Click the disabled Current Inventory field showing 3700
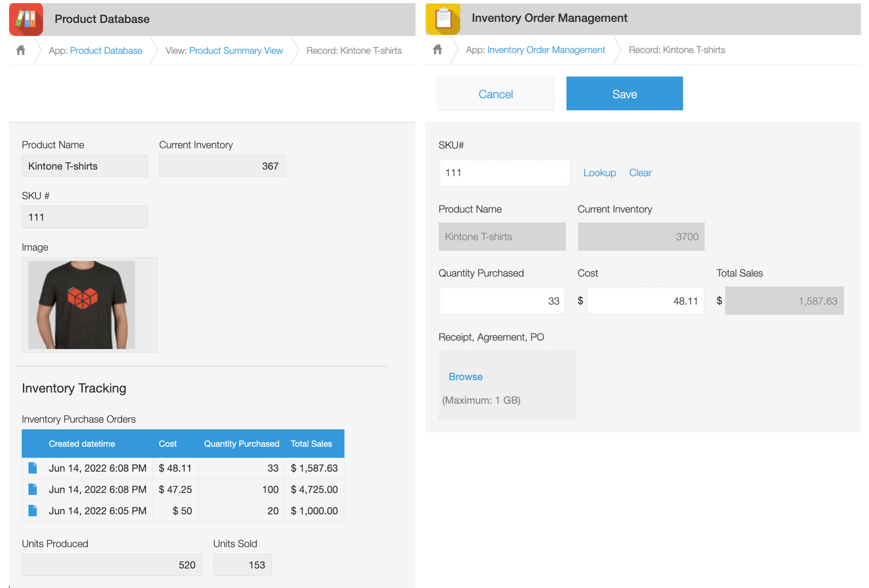Image resolution: width=869 pixels, height=588 pixels. click(x=641, y=237)
